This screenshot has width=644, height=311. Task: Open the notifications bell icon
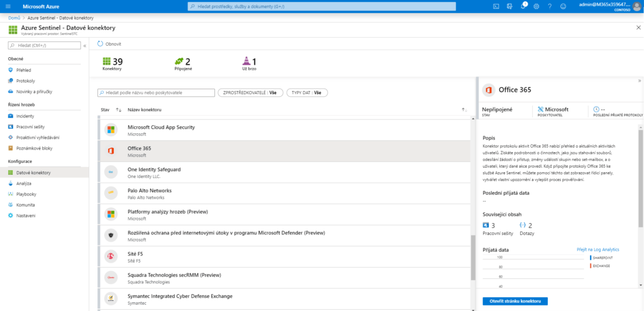click(x=523, y=6)
